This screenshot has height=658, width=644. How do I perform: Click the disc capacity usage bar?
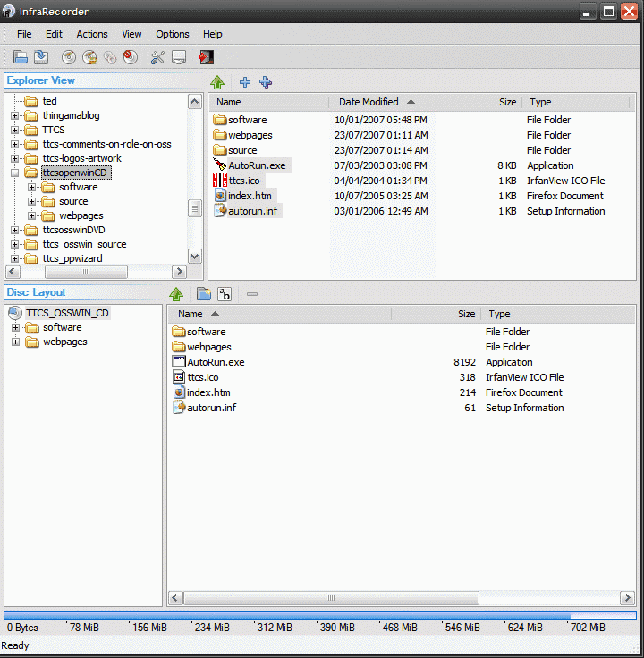click(x=320, y=615)
